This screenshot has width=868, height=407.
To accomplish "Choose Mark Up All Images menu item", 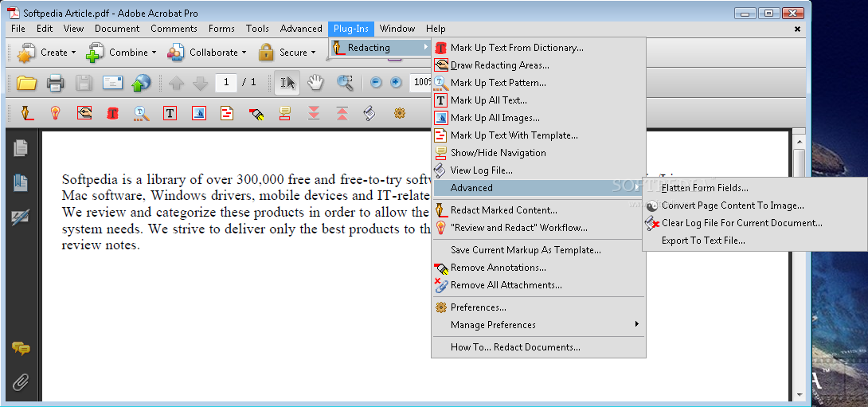I will 538,117.
